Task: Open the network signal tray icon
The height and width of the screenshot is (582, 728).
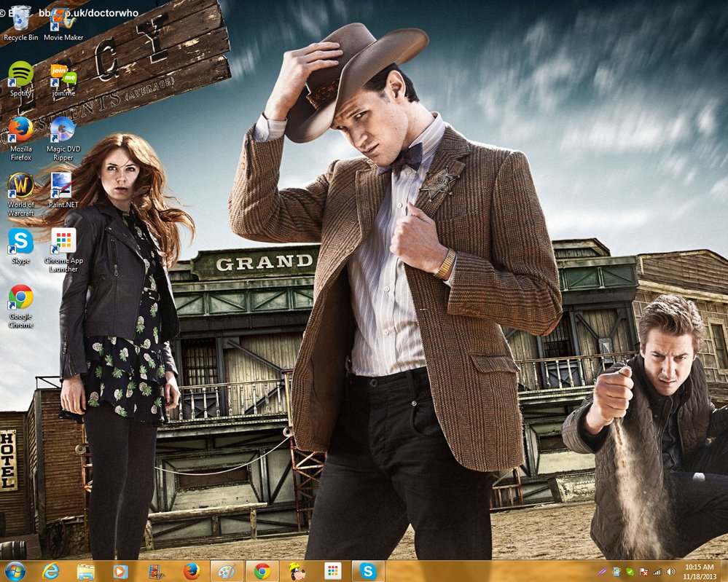Action: (657, 572)
